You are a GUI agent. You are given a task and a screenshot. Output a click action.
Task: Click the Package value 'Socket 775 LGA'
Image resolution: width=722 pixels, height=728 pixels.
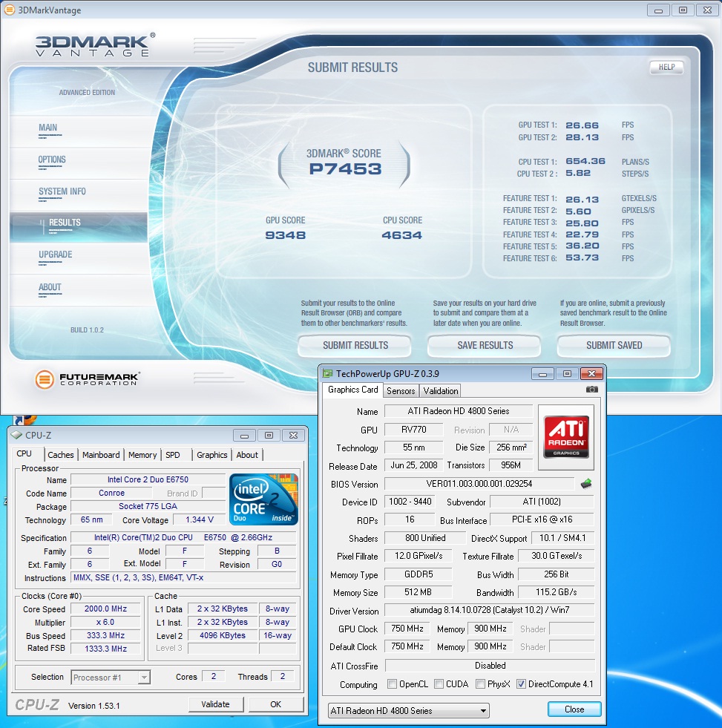(148, 507)
